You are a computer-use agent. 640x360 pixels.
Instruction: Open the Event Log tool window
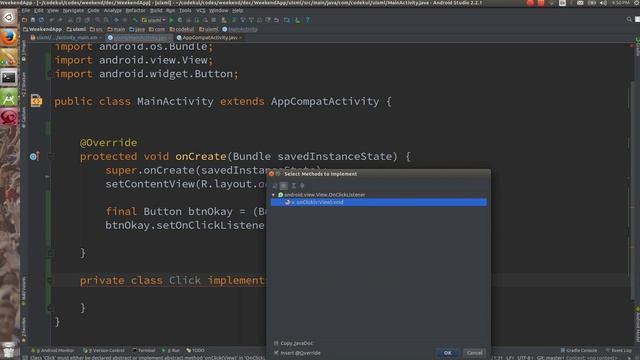click(618, 350)
